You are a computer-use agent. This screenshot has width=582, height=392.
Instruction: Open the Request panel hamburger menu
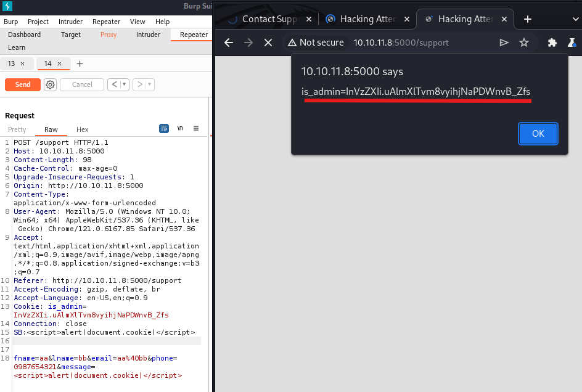[x=196, y=128]
